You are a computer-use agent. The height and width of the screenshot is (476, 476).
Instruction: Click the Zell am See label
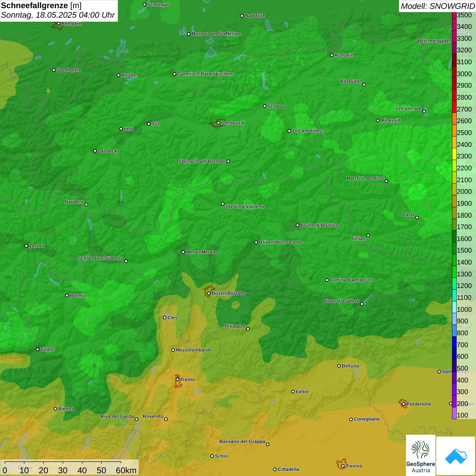pyautogui.click(x=408, y=108)
